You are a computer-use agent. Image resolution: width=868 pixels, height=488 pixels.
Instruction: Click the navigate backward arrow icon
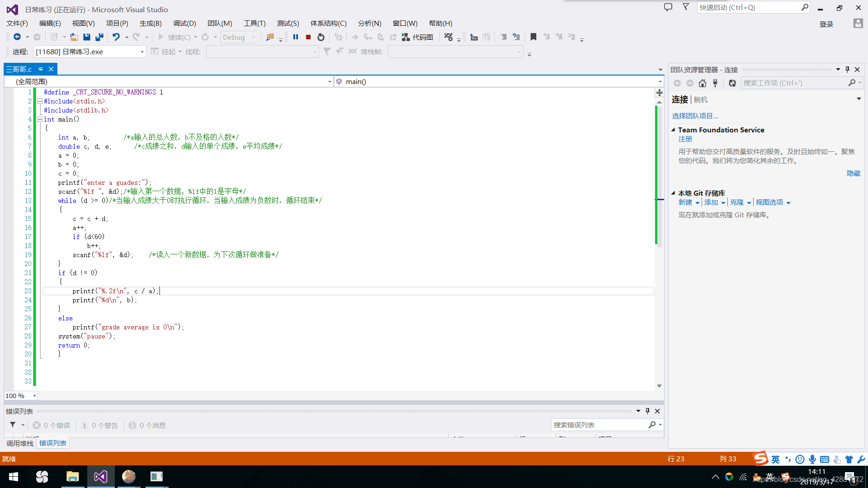17,37
